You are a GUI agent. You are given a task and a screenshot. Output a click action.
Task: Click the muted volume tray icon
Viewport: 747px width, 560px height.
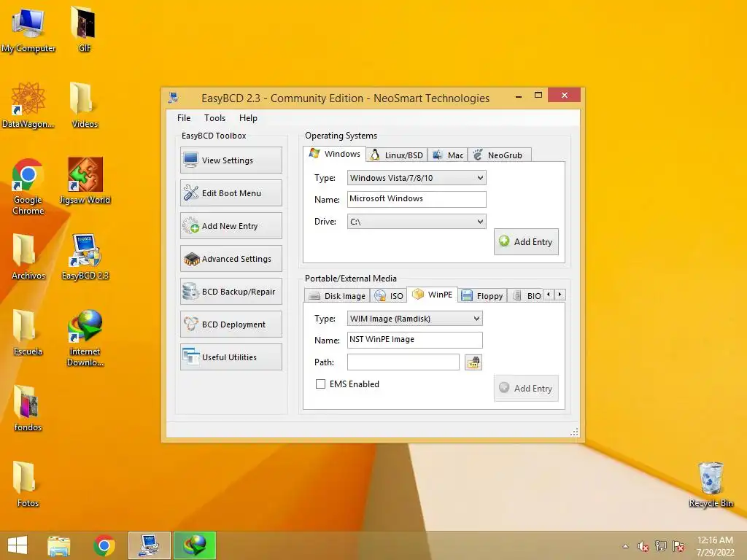(x=643, y=546)
